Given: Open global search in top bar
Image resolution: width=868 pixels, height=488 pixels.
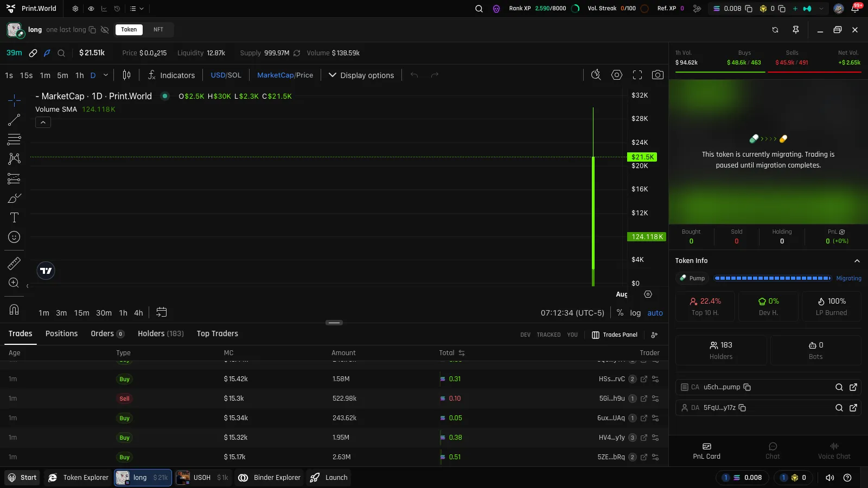Looking at the screenshot, I should (x=479, y=9).
